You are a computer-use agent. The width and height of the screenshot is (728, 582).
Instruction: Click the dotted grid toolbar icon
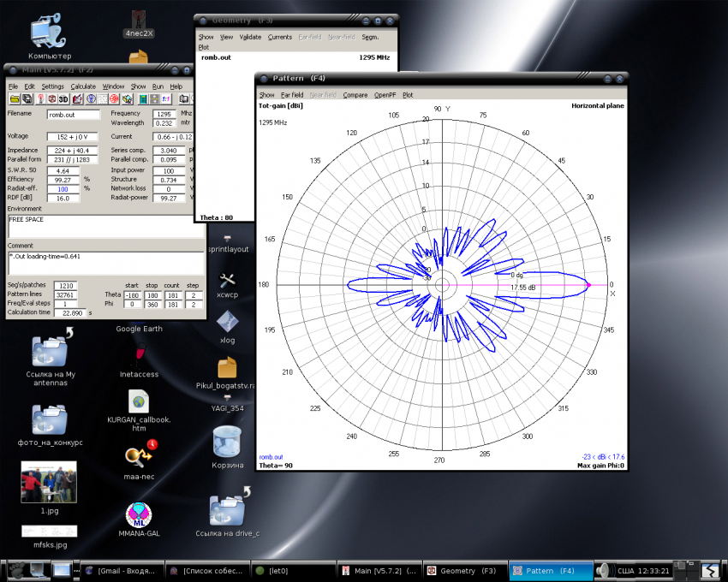pos(102,99)
